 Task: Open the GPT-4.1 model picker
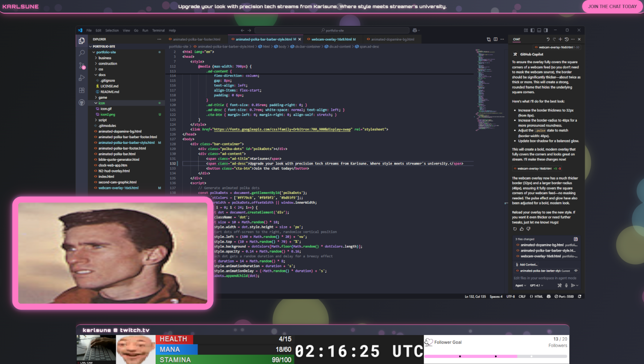click(536, 285)
